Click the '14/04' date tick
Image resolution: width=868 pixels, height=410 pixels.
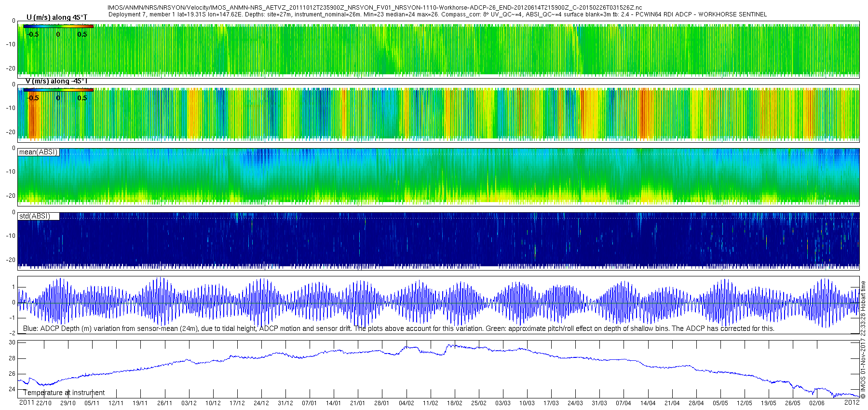648,403
